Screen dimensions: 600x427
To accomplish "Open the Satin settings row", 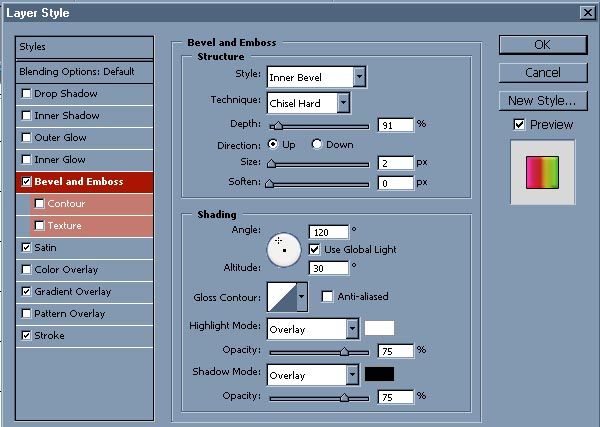I will pyautogui.click(x=85, y=248).
